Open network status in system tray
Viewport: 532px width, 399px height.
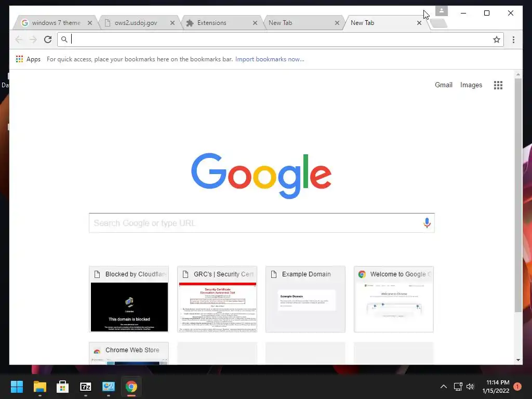point(458,387)
